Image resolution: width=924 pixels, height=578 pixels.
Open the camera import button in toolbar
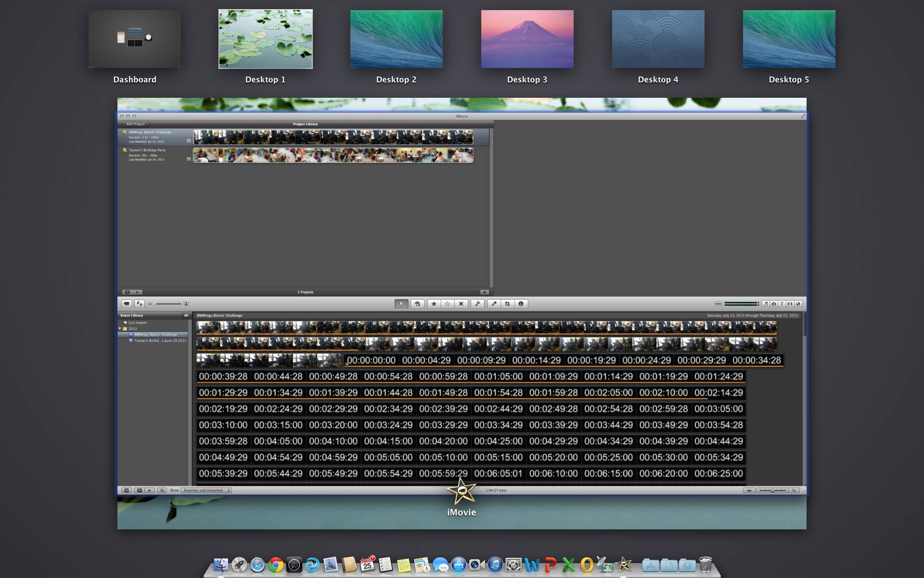tap(127, 304)
